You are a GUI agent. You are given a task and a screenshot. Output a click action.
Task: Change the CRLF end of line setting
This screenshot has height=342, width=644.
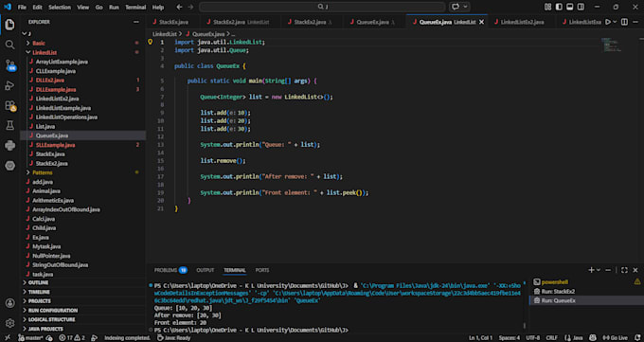tap(551, 337)
